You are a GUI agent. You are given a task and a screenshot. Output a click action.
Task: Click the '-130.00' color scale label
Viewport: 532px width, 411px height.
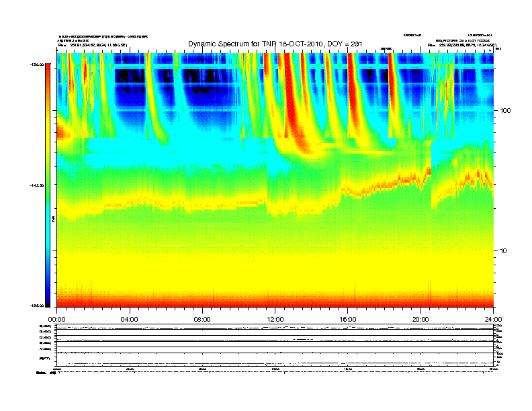[x=37, y=64]
